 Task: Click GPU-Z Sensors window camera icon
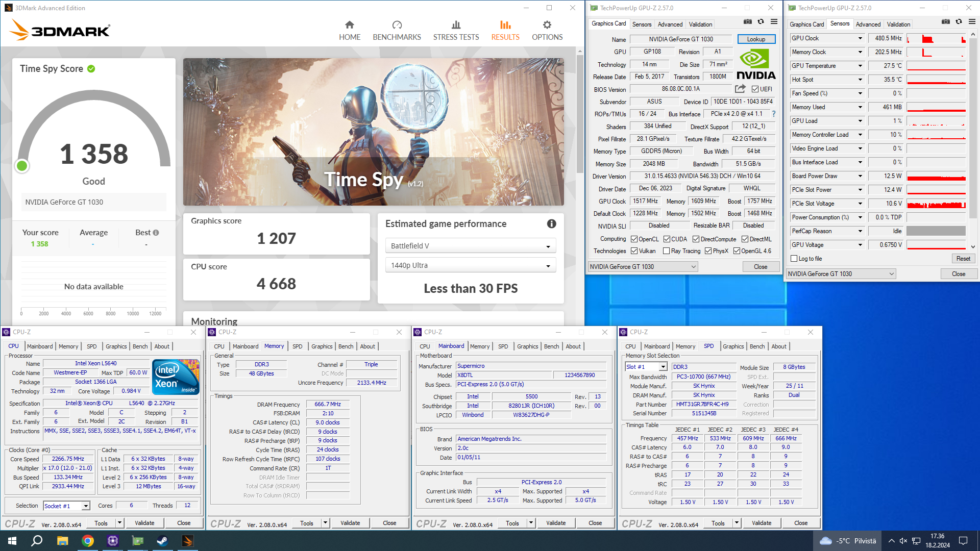coord(945,21)
